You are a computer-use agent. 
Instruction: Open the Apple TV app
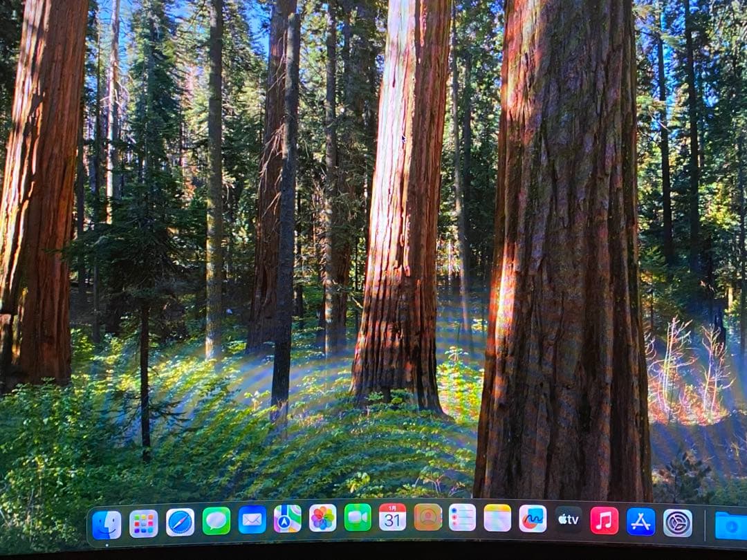pos(569,519)
